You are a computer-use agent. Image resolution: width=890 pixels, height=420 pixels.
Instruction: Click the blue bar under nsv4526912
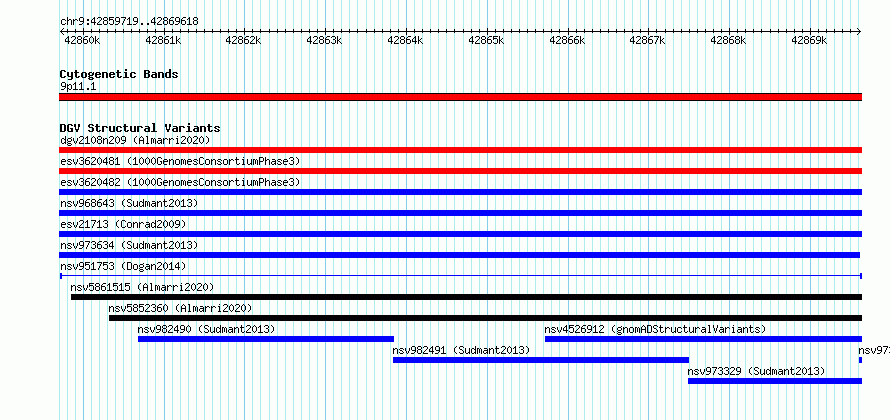(x=703, y=339)
